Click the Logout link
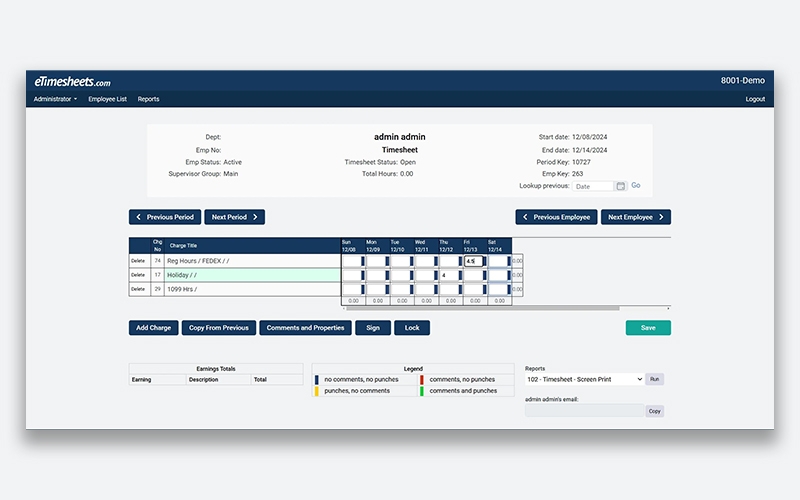Viewport: 800px width, 500px height. click(x=755, y=99)
